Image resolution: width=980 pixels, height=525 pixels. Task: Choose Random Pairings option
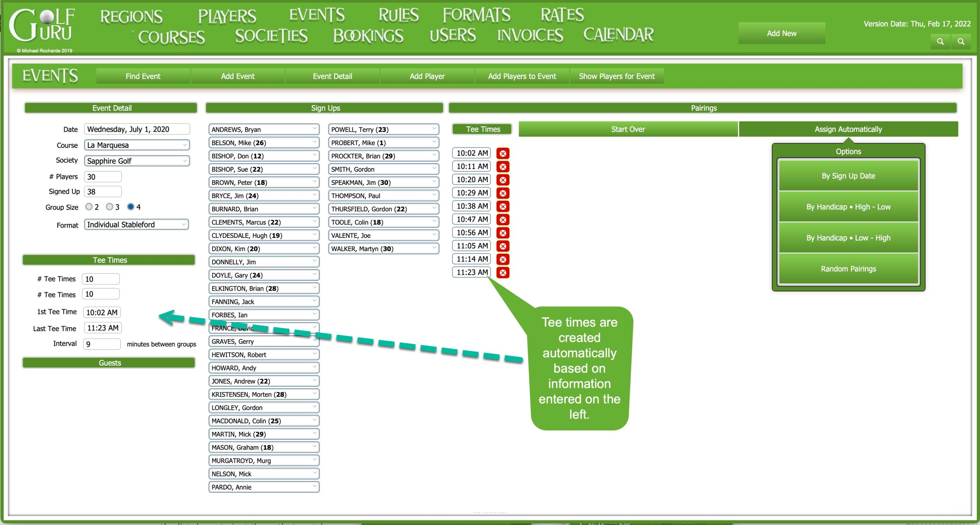(848, 269)
